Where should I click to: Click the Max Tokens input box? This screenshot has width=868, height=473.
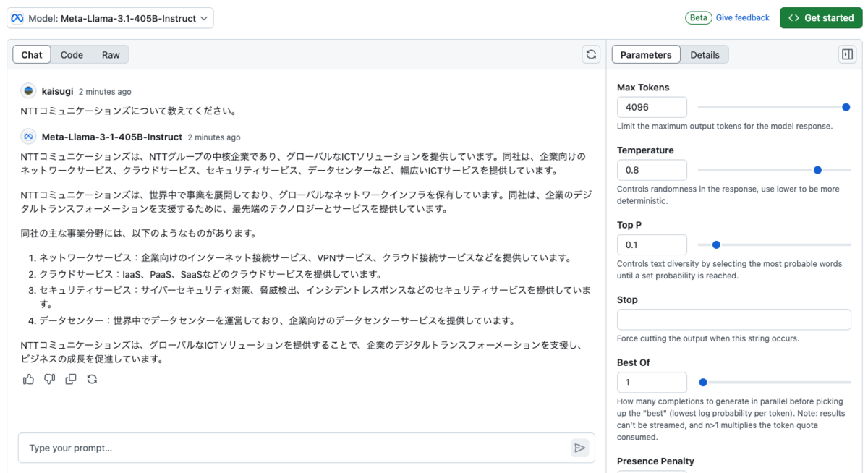(652, 107)
